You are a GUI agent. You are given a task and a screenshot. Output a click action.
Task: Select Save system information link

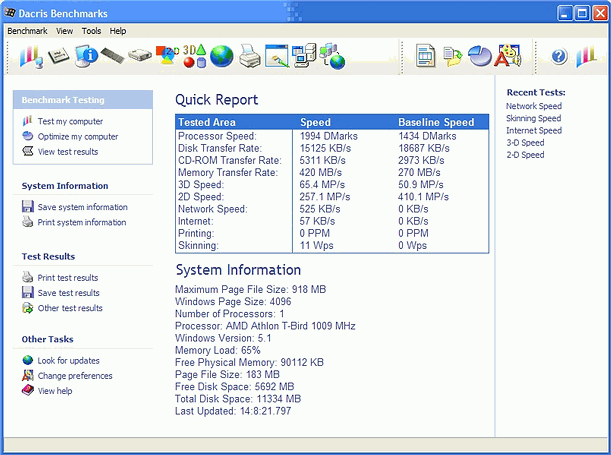click(x=82, y=207)
